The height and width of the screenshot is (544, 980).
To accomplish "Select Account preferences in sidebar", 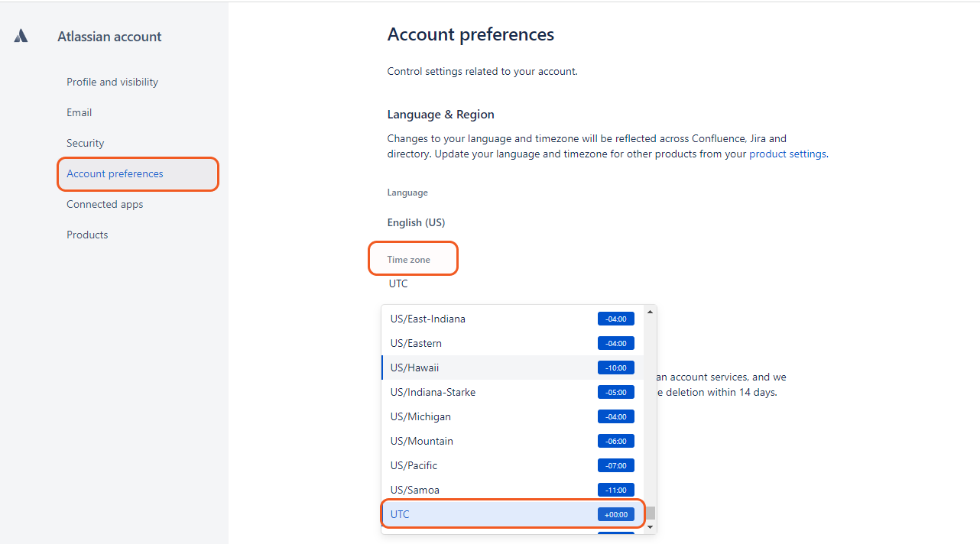I will (115, 173).
